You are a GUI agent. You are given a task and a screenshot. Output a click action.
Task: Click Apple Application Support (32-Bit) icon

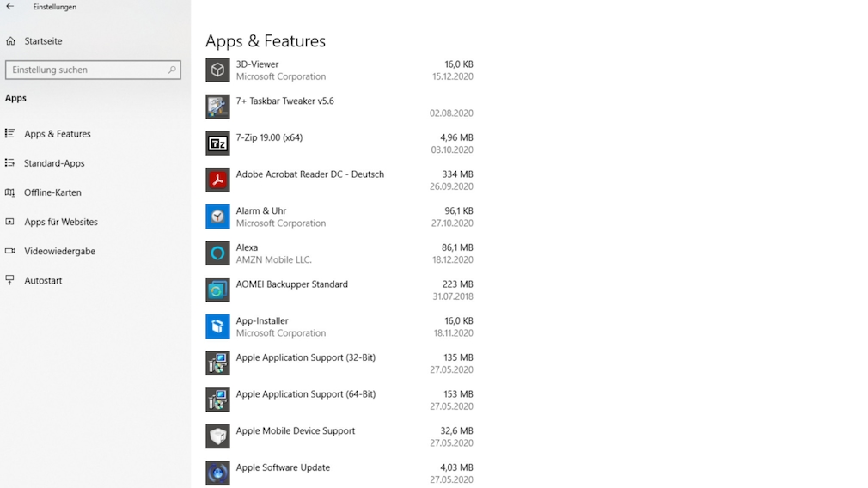click(217, 363)
